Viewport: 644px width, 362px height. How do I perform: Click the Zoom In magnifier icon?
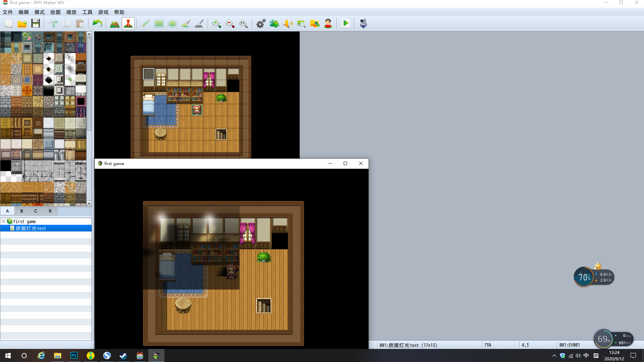tap(217, 23)
